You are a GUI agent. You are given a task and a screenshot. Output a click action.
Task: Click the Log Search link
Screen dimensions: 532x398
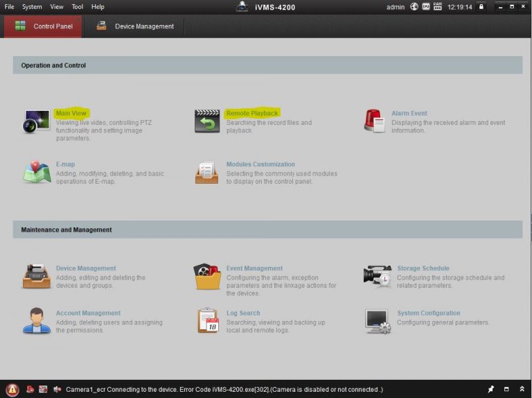tap(243, 313)
